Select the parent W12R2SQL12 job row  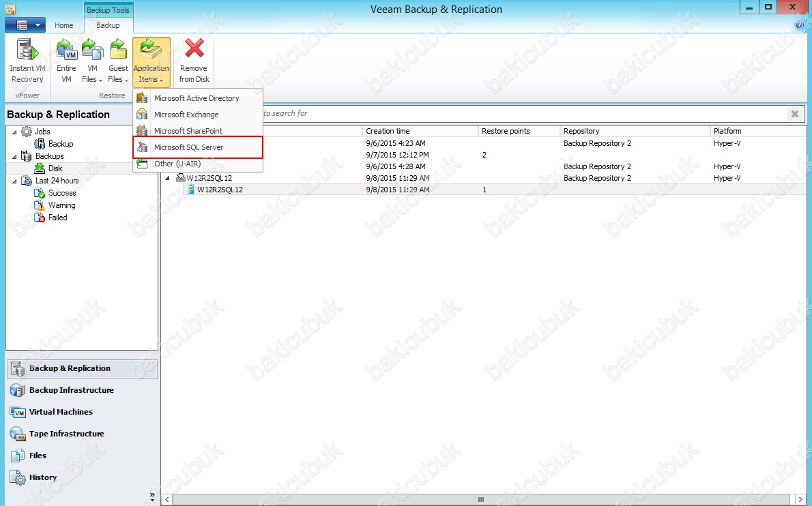click(x=209, y=178)
